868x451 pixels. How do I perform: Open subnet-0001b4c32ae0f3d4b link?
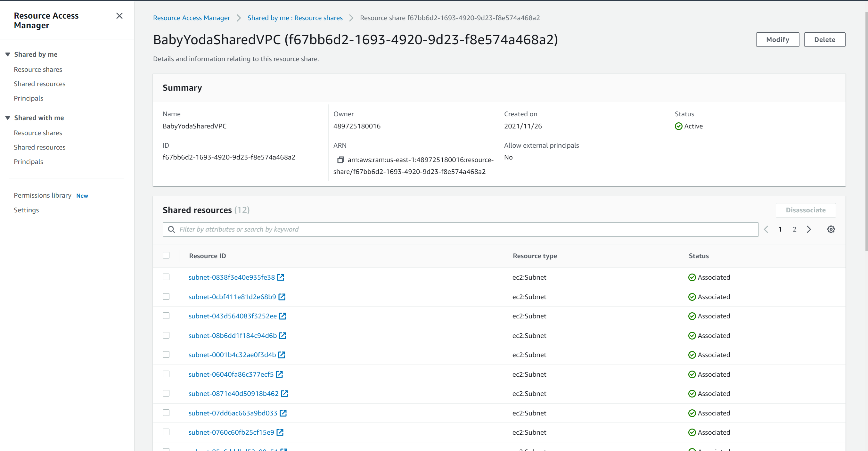pyautogui.click(x=232, y=355)
